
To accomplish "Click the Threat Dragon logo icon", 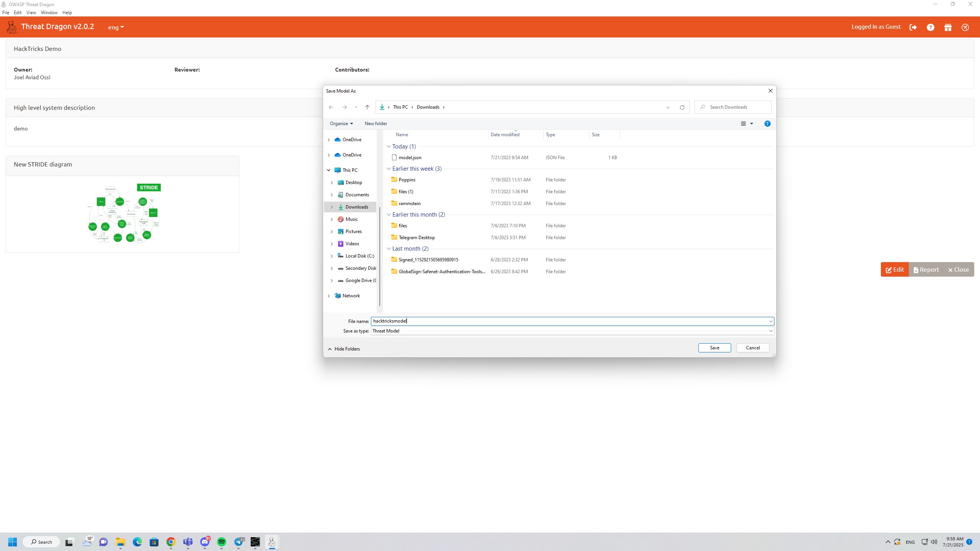I will [x=12, y=27].
